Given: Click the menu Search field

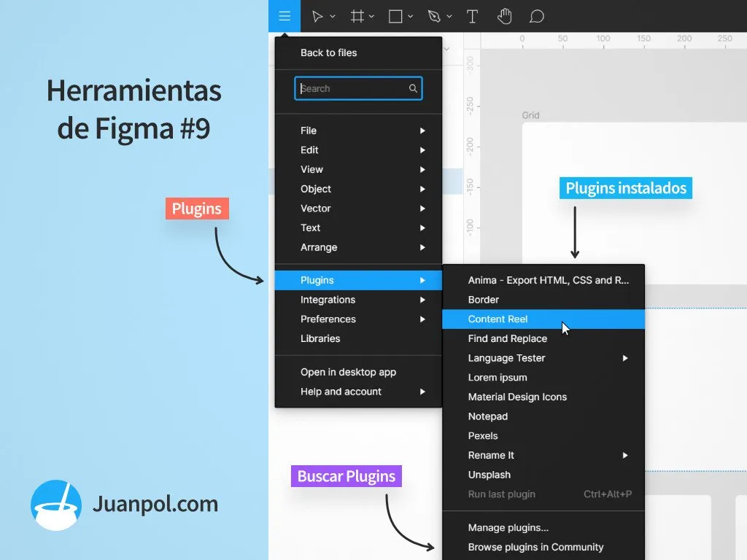Looking at the screenshot, I should (358, 88).
